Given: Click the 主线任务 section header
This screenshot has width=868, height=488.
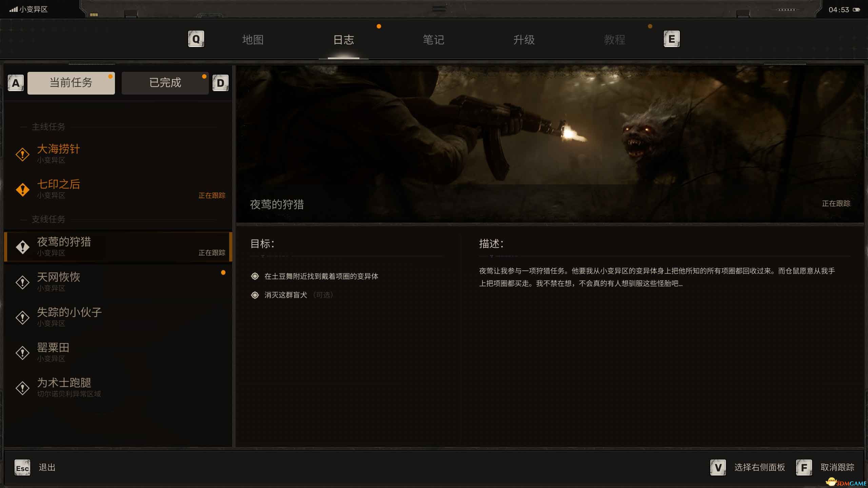Looking at the screenshot, I should 48,127.
